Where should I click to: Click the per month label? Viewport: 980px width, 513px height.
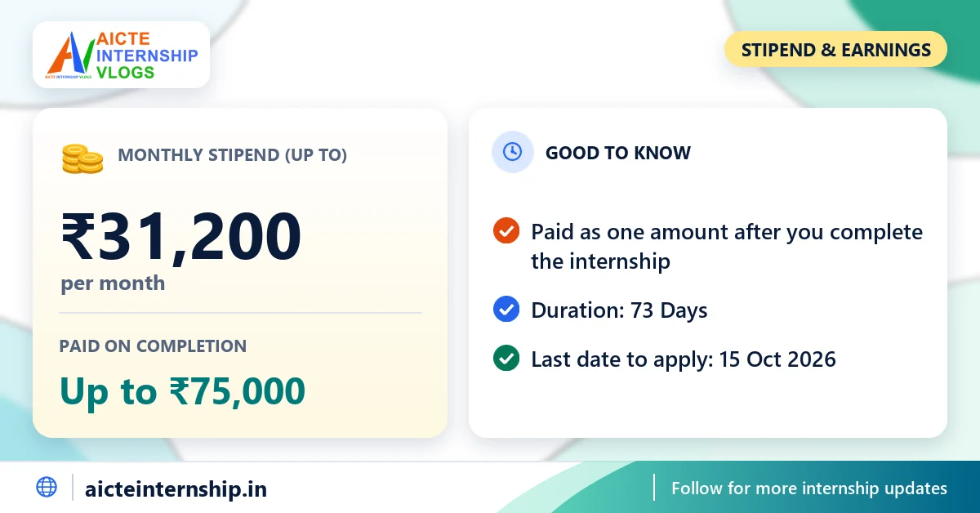point(113,283)
